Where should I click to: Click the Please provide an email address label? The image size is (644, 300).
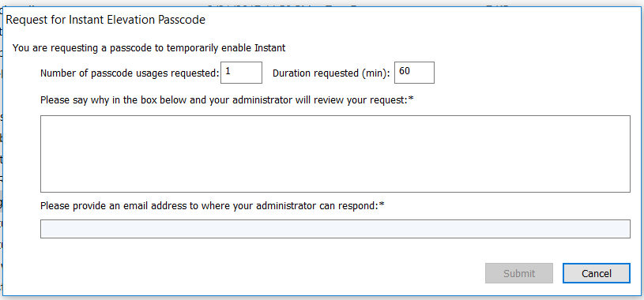pyautogui.click(x=212, y=205)
